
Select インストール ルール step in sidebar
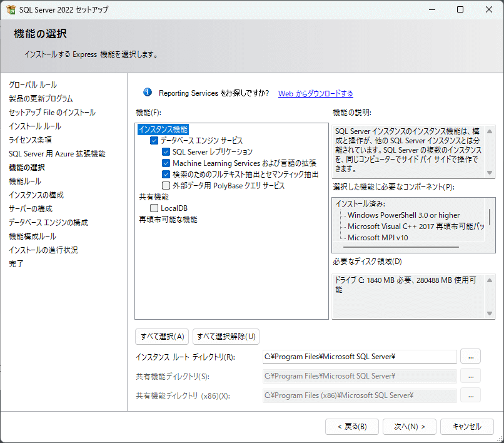[35, 126]
